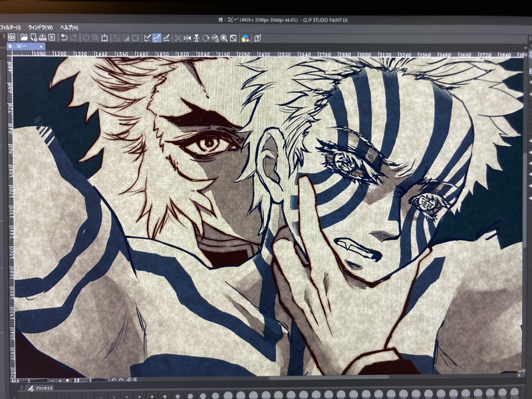Click the square button beside zoom plus
Image resolution: width=532 pixels, height=399 pixels.
pyautogui.click(x=68, y=380)
